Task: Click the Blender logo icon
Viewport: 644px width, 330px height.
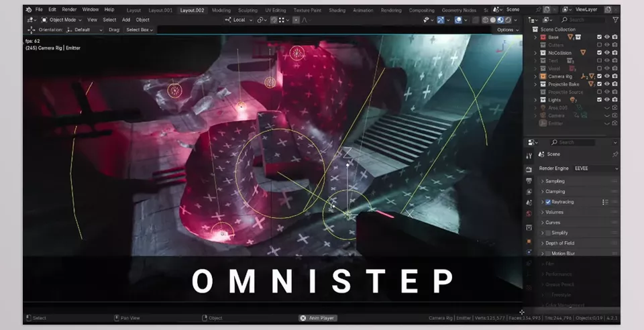Action: tap(28, 9)
